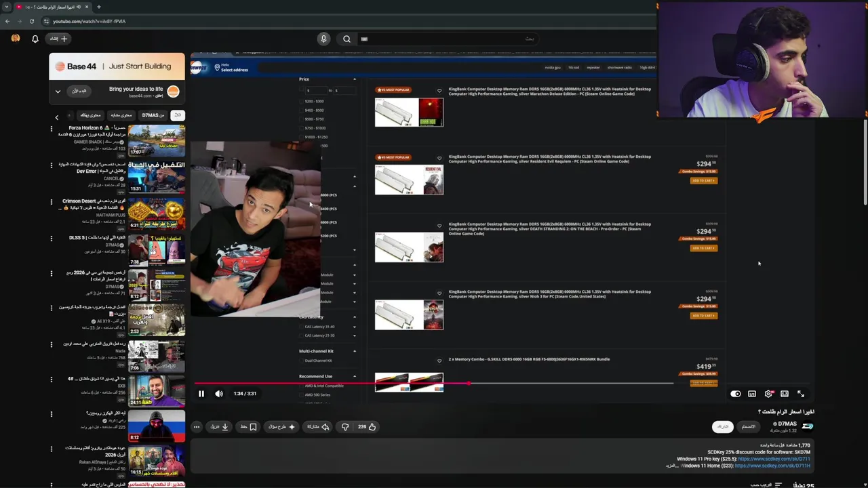Open the Base 44 Just Start Building banner
This screenshot has width=868, height=488.
[x=117, y=66]
